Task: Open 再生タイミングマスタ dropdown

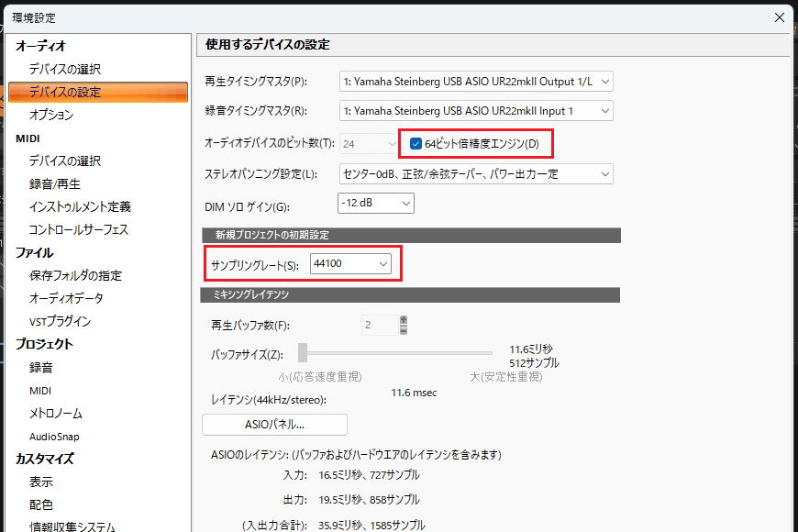Action: [x=476, y=82]
